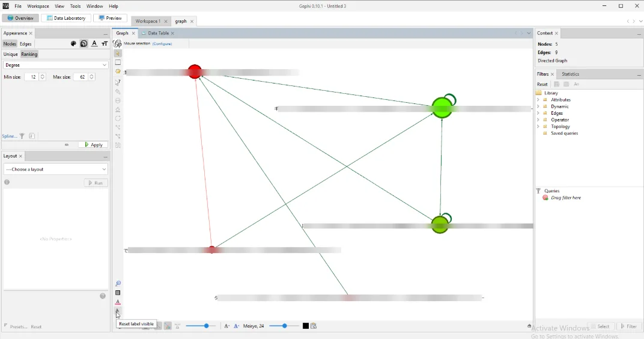The image size is (644, 339).
Task: Click the Min size input field
Action: coord(31,77)
